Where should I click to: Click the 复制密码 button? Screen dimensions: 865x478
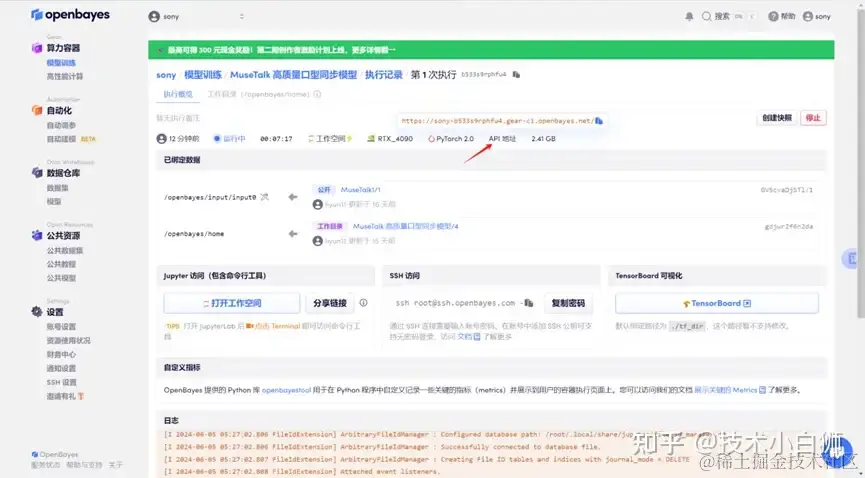point(568,303)
